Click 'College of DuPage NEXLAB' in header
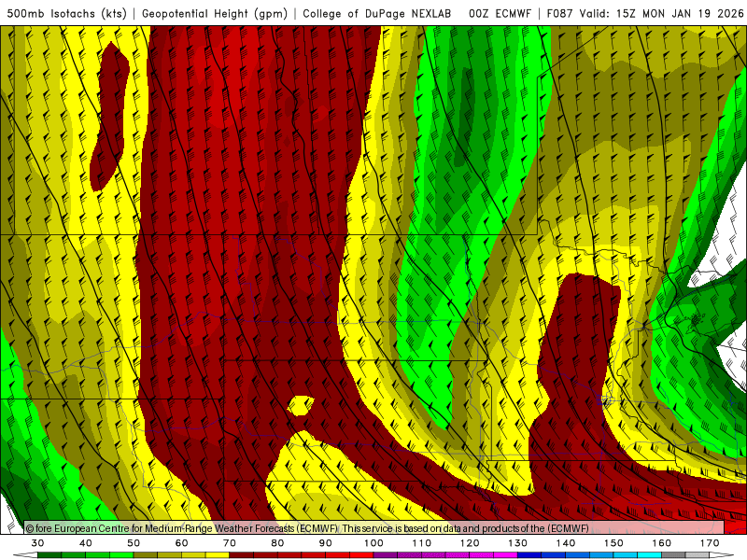The width and height of the screenshot is (747, 560). click(376, 14)
